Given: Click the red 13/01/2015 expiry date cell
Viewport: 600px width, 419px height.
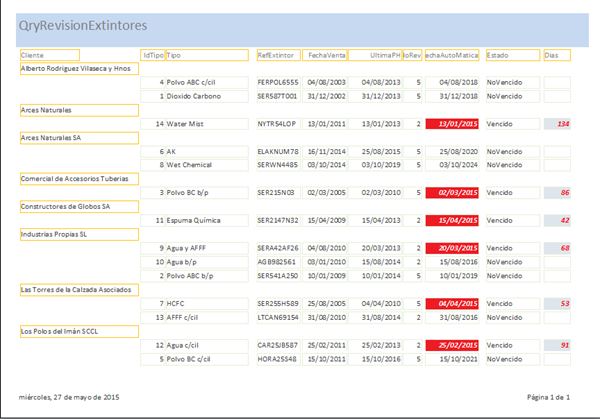Looking at the screenshot, I should point(453,124).
